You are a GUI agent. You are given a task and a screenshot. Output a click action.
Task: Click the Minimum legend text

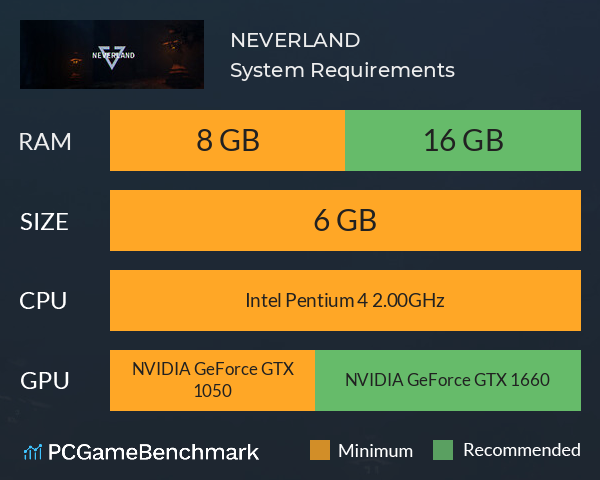pos(375,451)
